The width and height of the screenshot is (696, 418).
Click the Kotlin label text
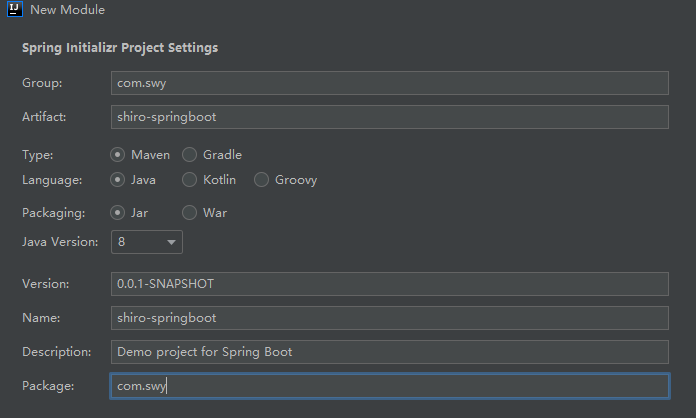(219, 180)
